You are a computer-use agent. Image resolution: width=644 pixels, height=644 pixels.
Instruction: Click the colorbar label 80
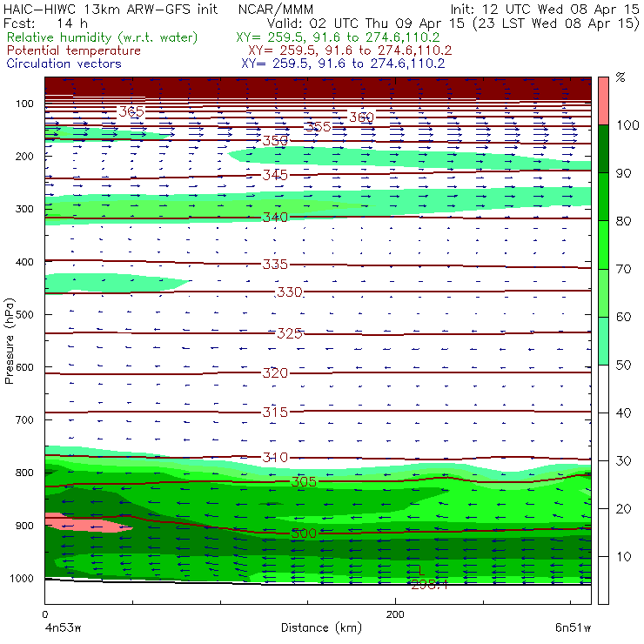[623, 221]
